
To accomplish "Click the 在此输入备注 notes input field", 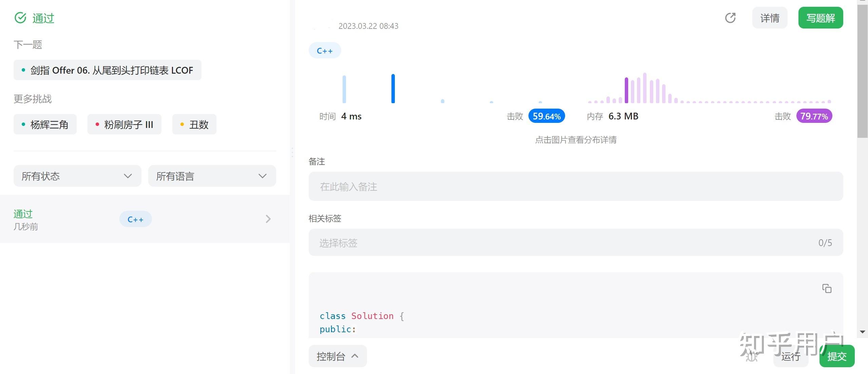I will (x=575, y=186).
